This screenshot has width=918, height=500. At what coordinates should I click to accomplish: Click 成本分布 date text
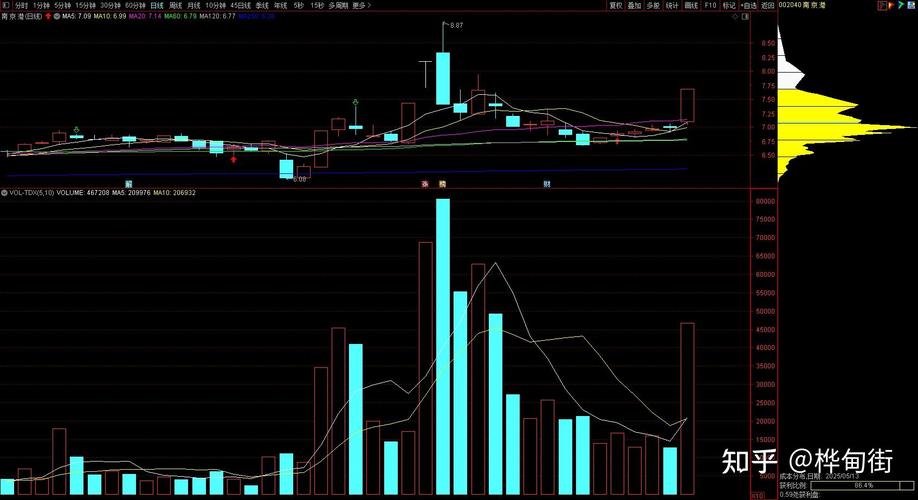pyautogui.click(x=819, y=477)
